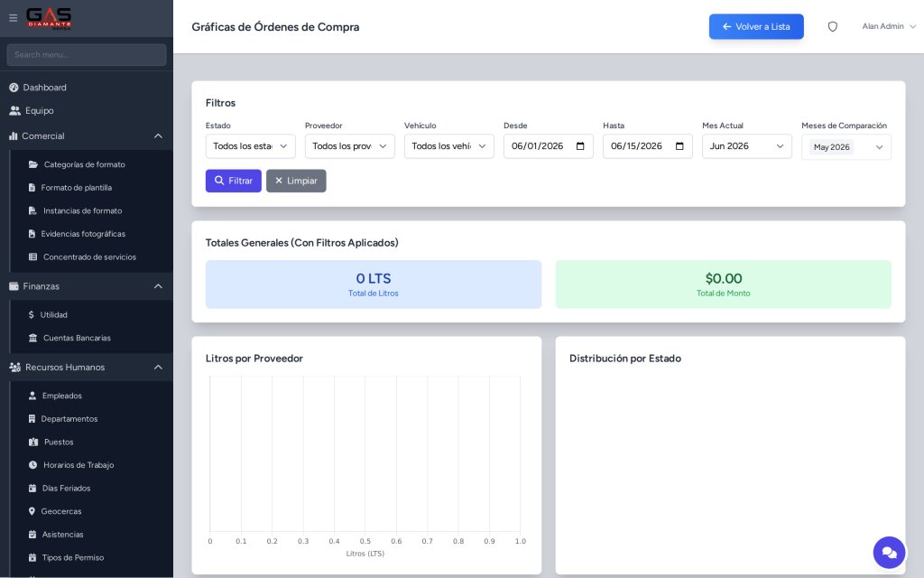Click the Categorías de formato folder icon

pyautogui.click(x=33, y=164)
